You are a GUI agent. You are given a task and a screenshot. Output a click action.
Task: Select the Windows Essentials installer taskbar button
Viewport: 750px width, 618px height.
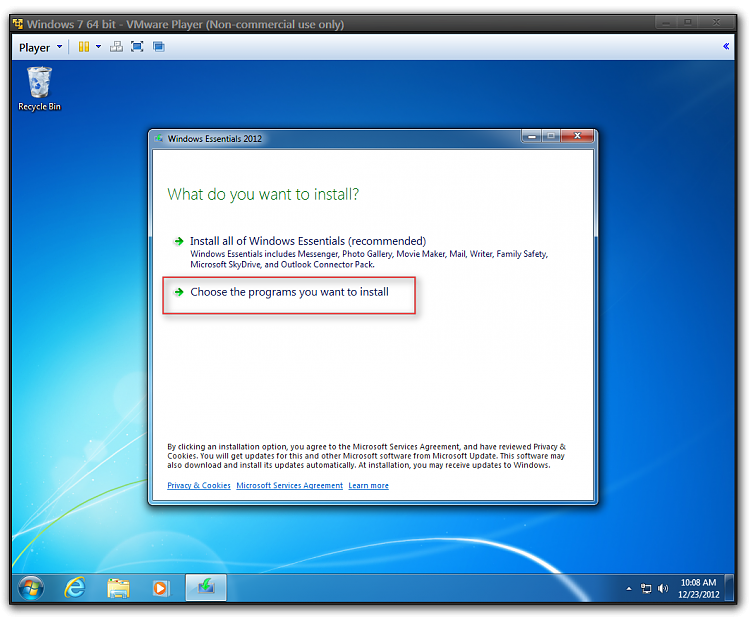click(x=206, y=587)
